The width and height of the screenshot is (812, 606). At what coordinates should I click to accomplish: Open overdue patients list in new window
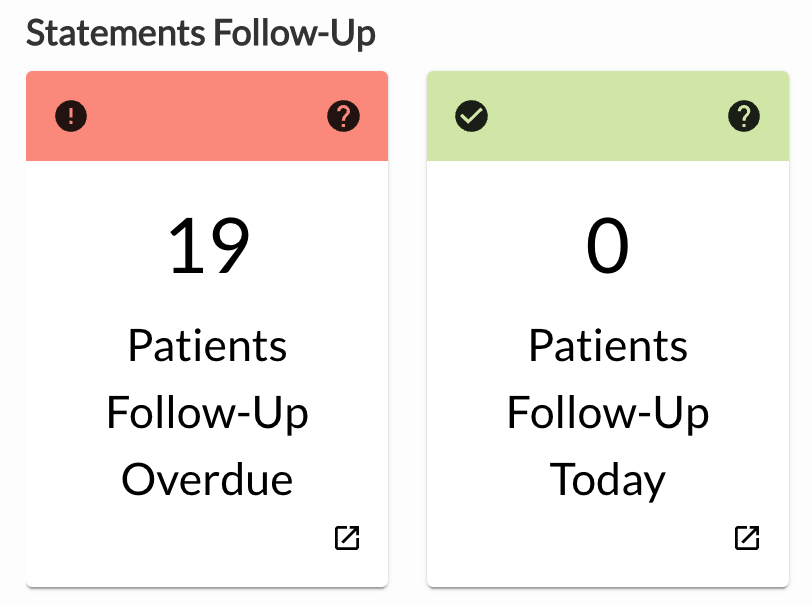347,538
